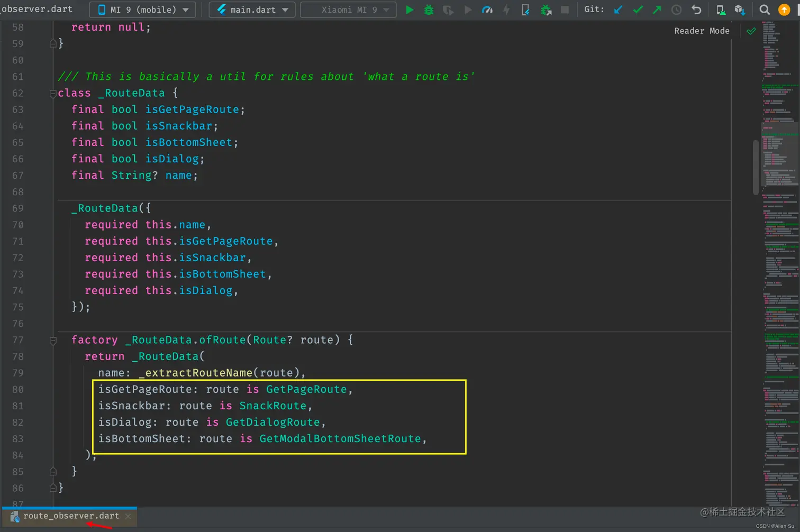Click 'isSnackbar' field on line 64
The image size is (800, 532).
pos(179,126)
